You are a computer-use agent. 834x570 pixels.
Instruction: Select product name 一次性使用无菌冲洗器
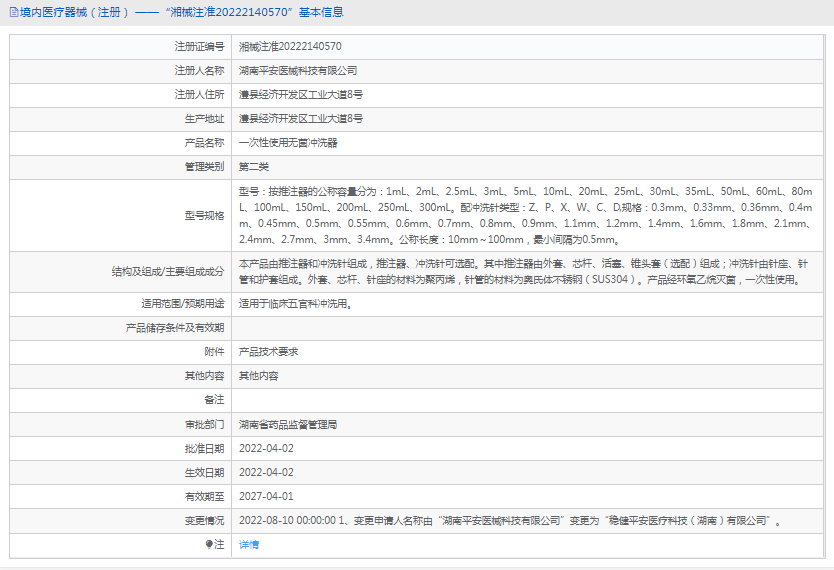click(x=288, y=142)
